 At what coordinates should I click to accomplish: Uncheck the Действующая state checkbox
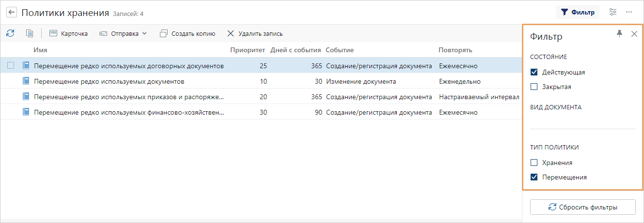point(534,72)
